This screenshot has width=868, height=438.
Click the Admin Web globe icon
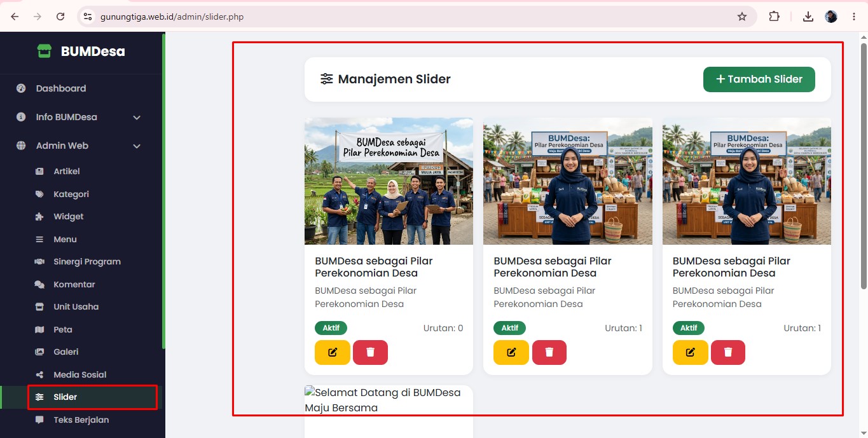tap(21, 146)
